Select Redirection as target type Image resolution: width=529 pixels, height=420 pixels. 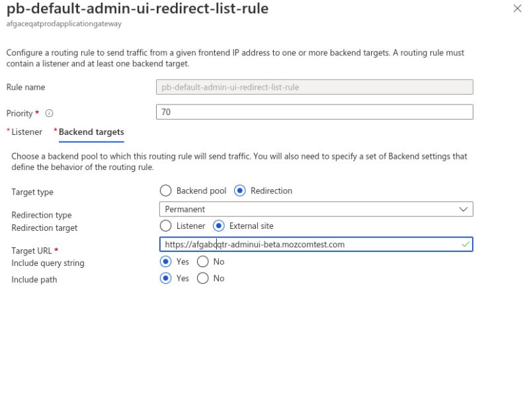(x=238, y=190)
